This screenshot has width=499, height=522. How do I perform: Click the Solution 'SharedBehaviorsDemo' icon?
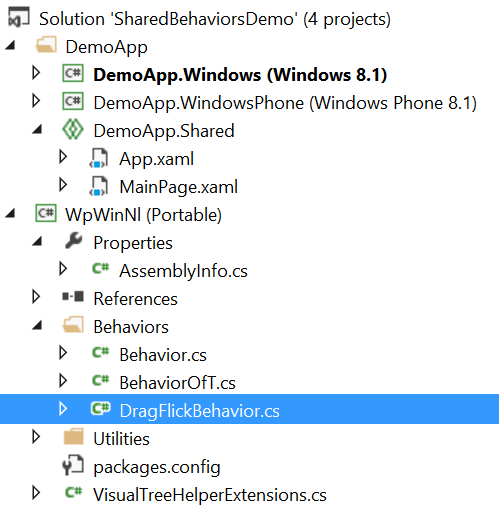pyautogui.click(x=19, y=18)
